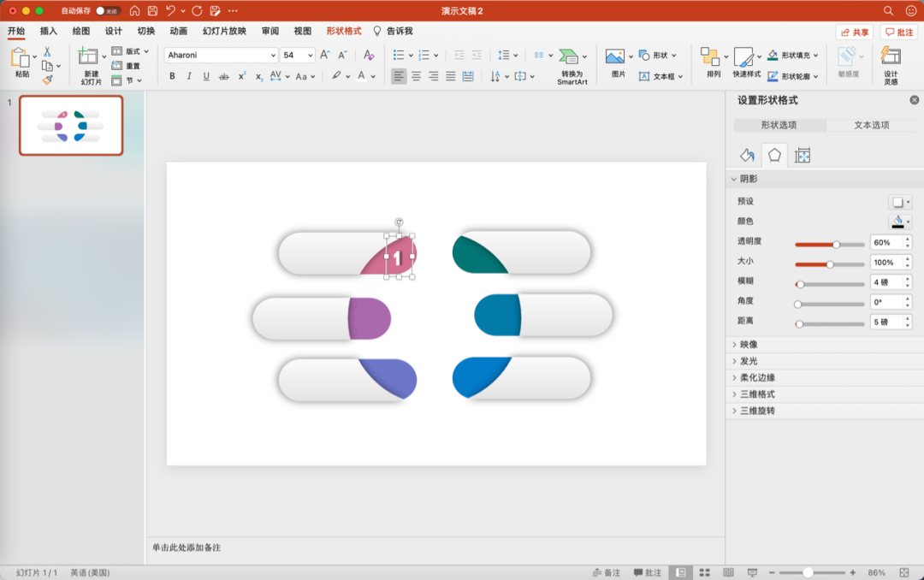Click Convert to SmartArt icon
This screenshot has height=580, width=924.
[568, 56]
